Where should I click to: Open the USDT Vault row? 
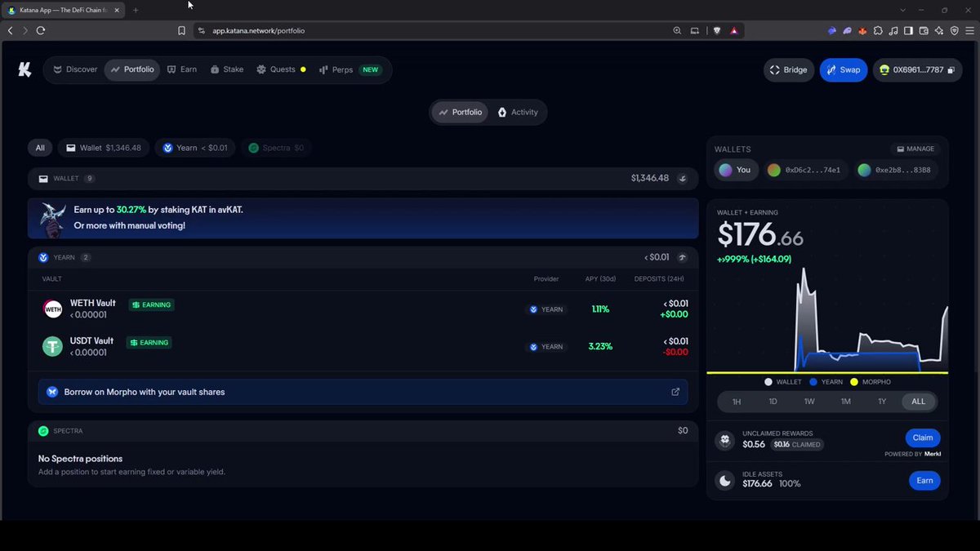363,346
